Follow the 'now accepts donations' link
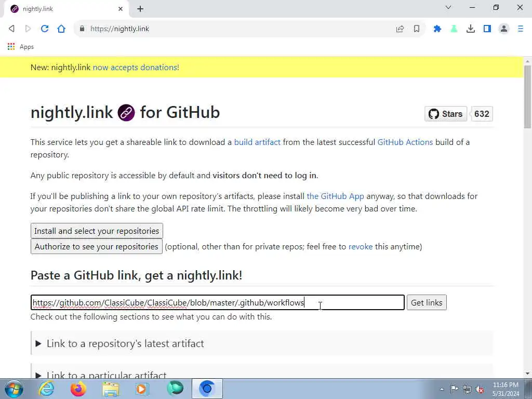532x399 pixels. [136, 67]
